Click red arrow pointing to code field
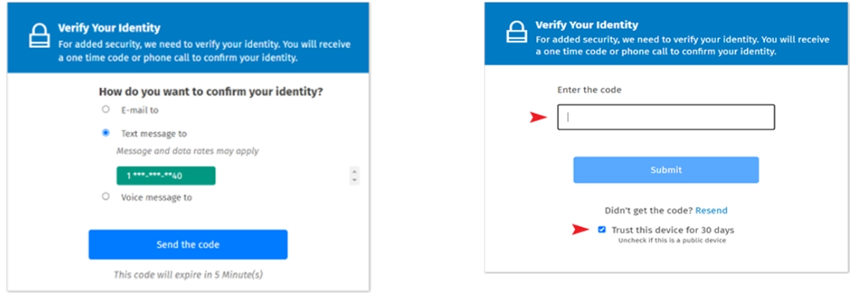Screen dimensions: 868x293 click(x=538, y=117)
